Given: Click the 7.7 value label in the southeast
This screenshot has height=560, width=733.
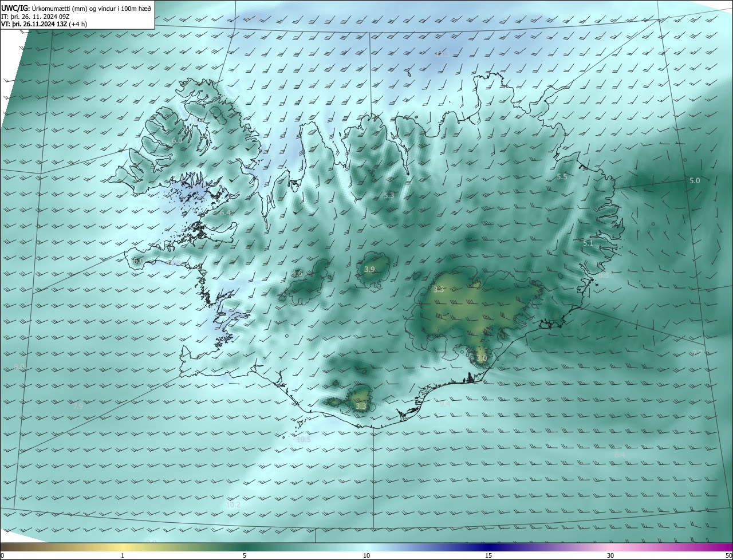Looking at the screenshot, I should click(x=697, y=353).
